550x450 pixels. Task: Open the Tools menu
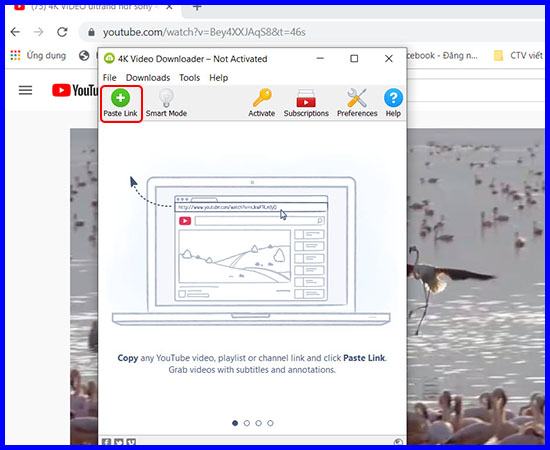click(x=189, y=78)
